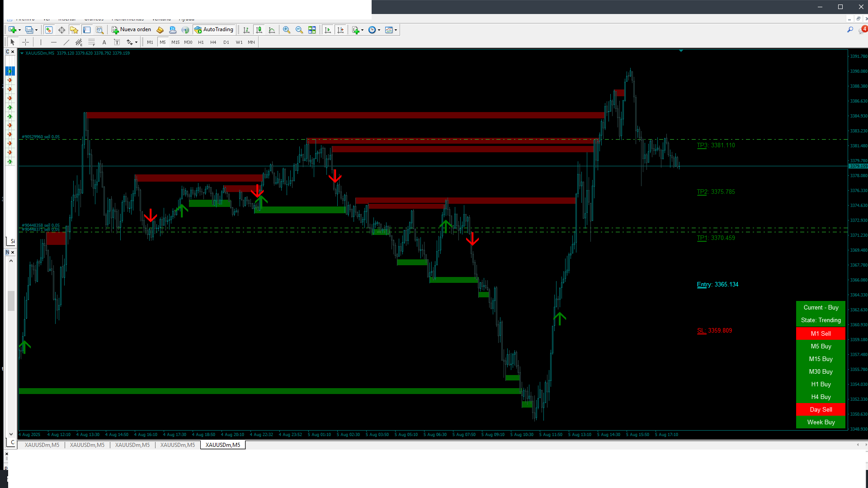Click the Zoom Out magnifier icon
The height and width of the screenshot is (488, 868).
pos(299,30)
